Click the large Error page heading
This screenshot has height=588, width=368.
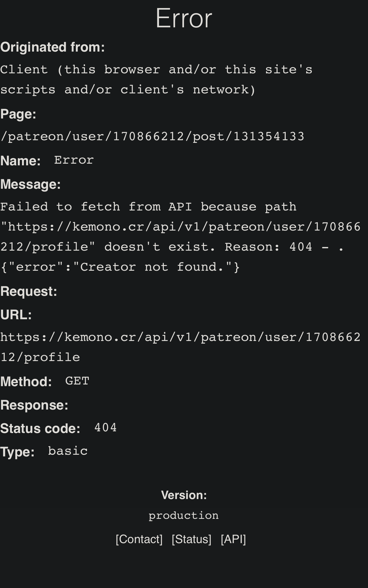(184, 19)
